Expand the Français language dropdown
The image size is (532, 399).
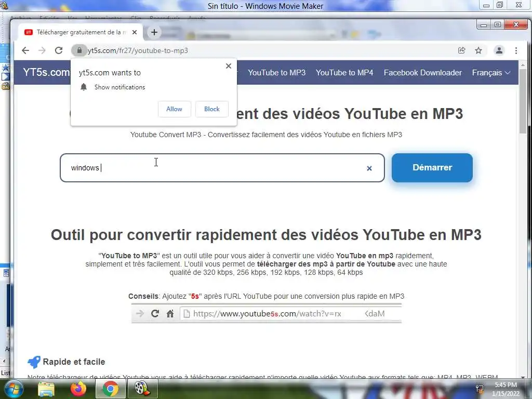tap(491, 73)
